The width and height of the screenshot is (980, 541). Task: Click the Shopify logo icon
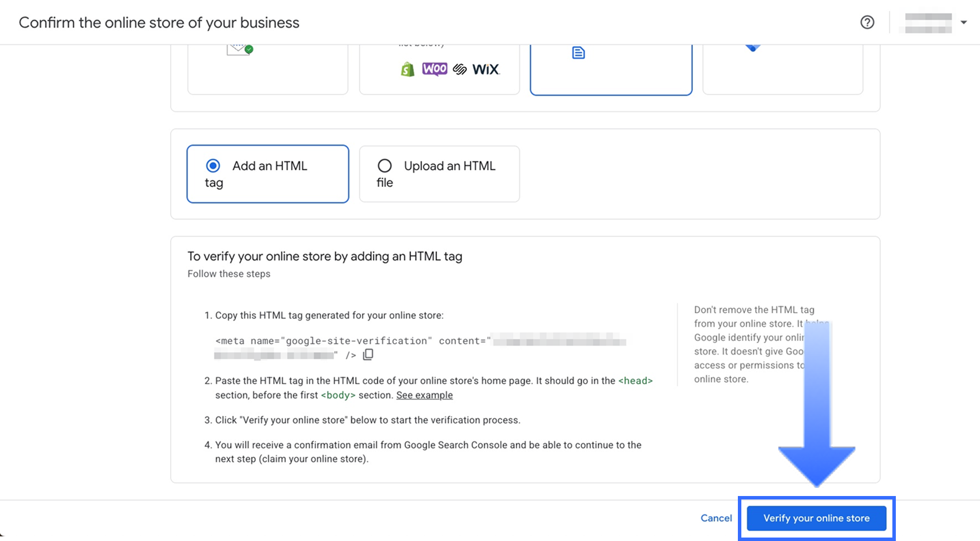(408, 70)
